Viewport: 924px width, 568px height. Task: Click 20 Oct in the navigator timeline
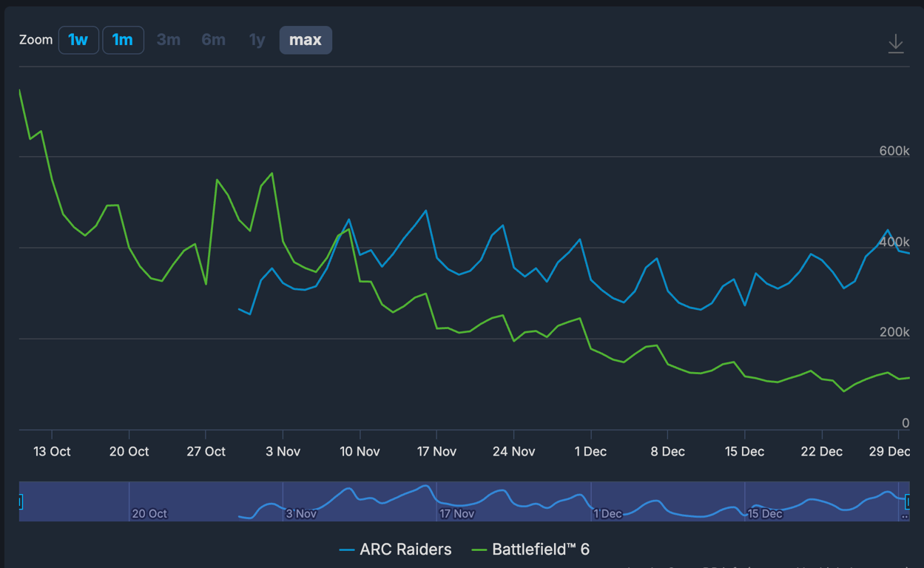tap(149, 513)
